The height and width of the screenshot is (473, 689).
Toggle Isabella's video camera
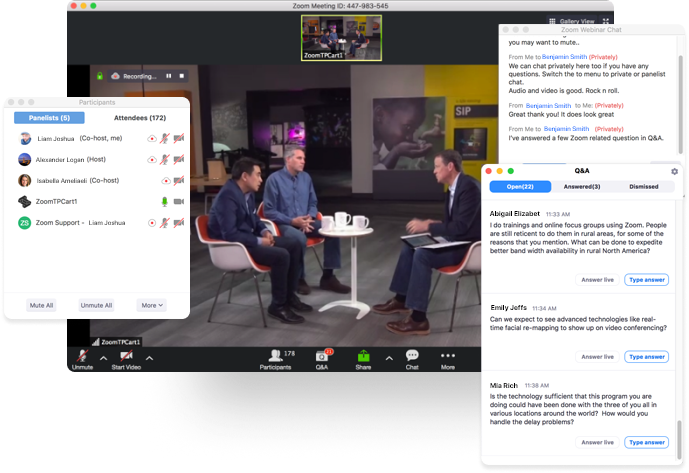pyautogui.click(x=178, y=180)
